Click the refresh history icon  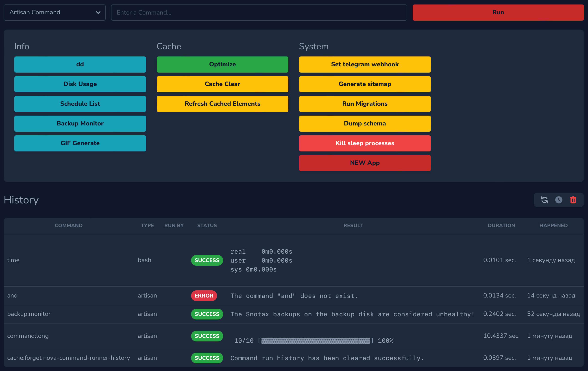tap(544, 200)
